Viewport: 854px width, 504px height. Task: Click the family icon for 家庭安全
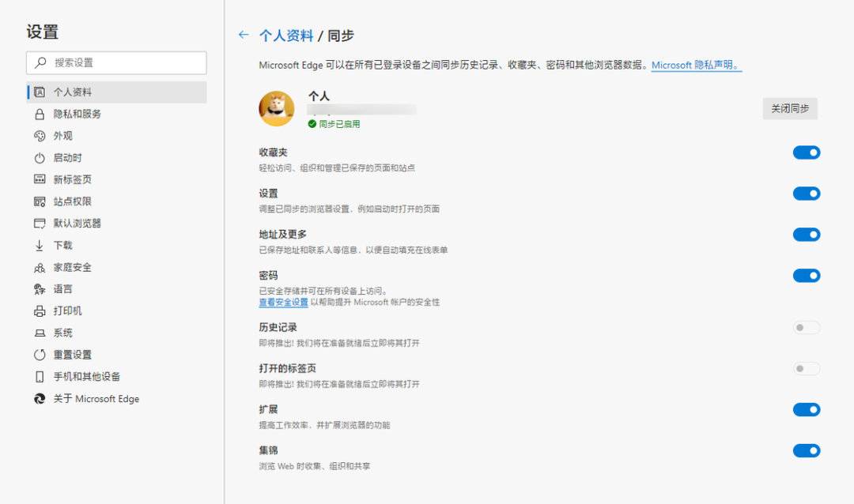coord(40,268)
